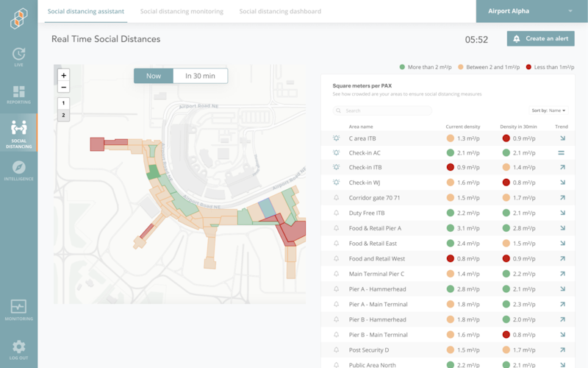This screenshot has height=368, width=588.
Task: Open the Sort by Name dropdown
Action: coord(549,110)
